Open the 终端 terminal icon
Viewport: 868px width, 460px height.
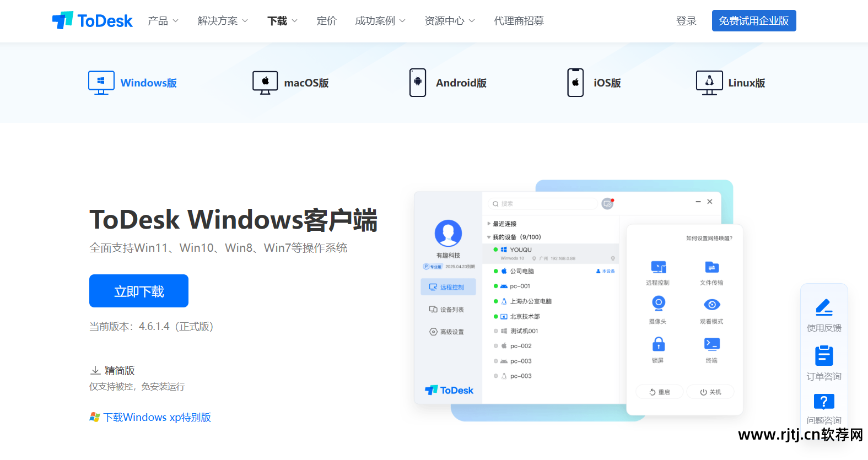coord(712,344)
